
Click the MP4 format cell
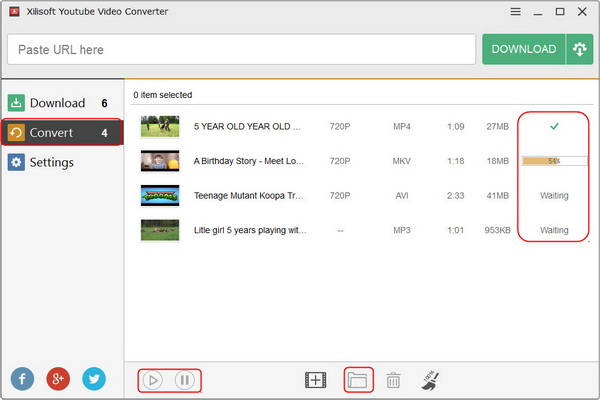402,127
